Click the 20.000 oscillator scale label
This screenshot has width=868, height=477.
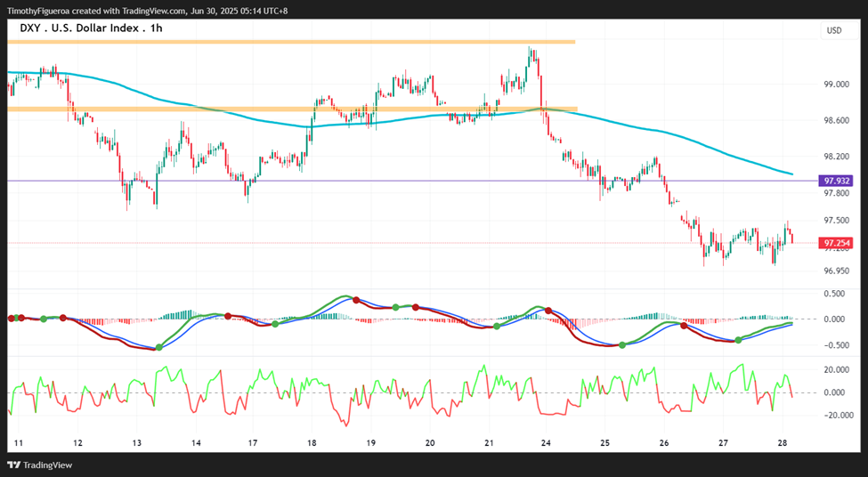coord(837,369)
